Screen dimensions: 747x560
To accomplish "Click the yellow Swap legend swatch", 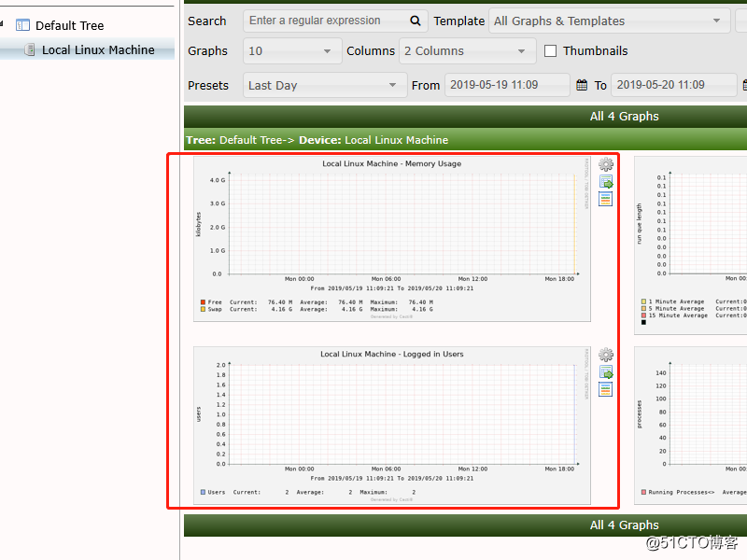I will [x=203, y=309].
